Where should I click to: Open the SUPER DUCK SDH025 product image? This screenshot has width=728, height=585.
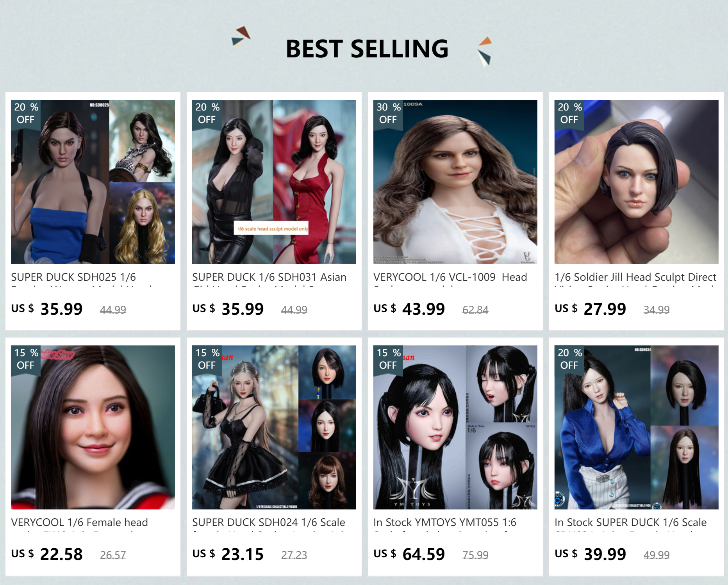(x=93, y=182)
